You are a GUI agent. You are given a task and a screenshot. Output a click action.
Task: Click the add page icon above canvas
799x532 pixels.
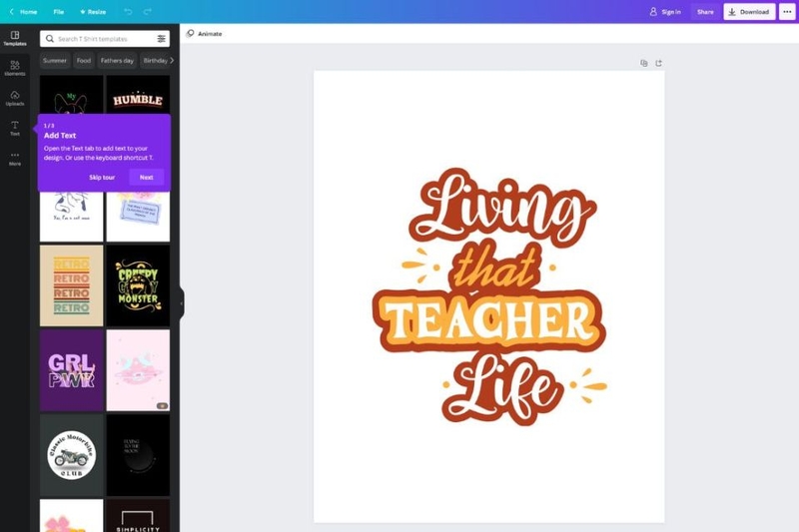click(658, 63)
